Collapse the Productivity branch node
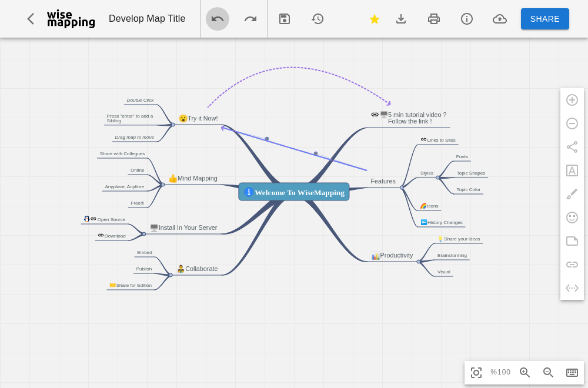 (x=419, y=262)
